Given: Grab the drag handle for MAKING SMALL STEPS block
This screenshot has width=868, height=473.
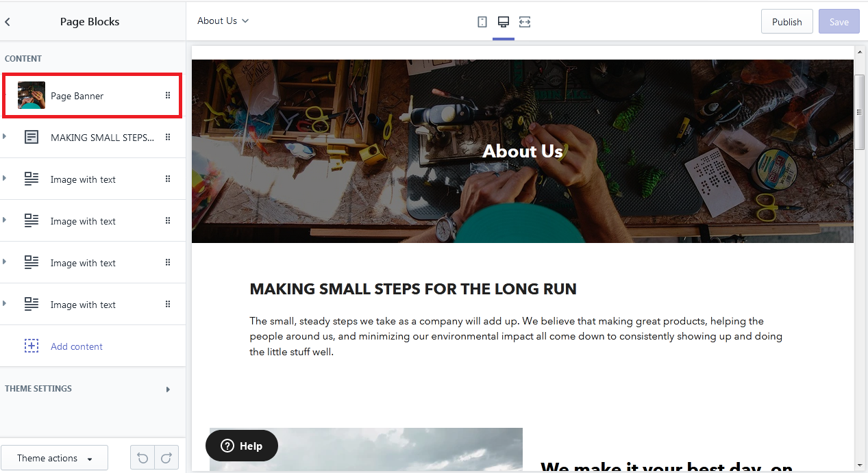Looking at the screenshot, I should point(168,138).
